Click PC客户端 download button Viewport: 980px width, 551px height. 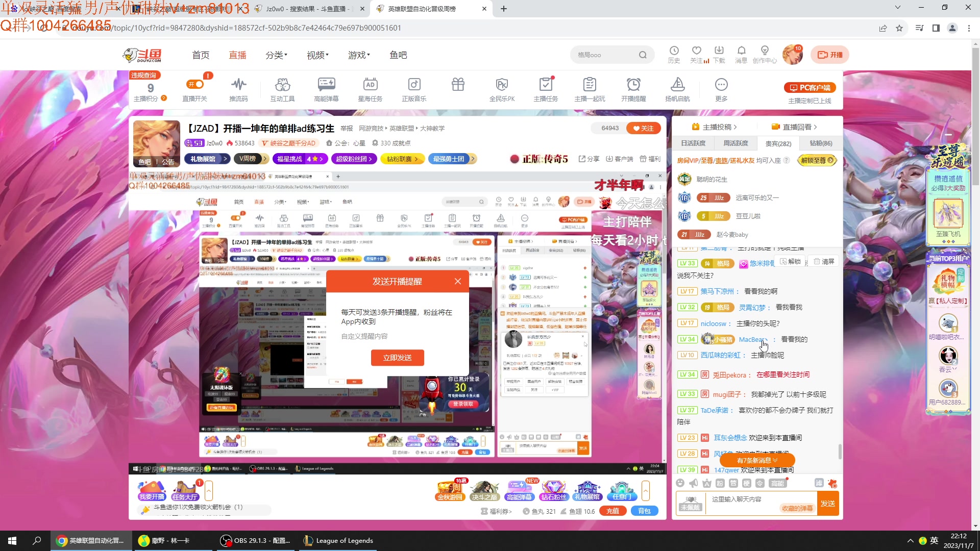coord(810,88)
